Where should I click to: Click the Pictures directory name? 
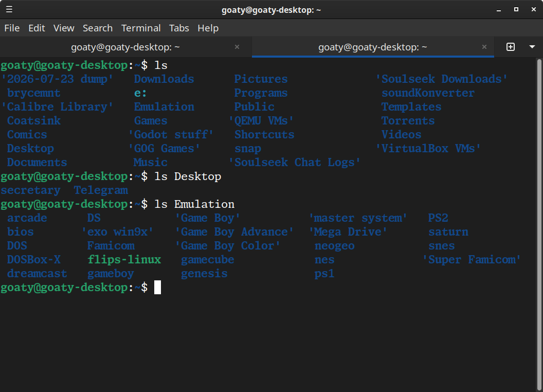click(261, 79)
